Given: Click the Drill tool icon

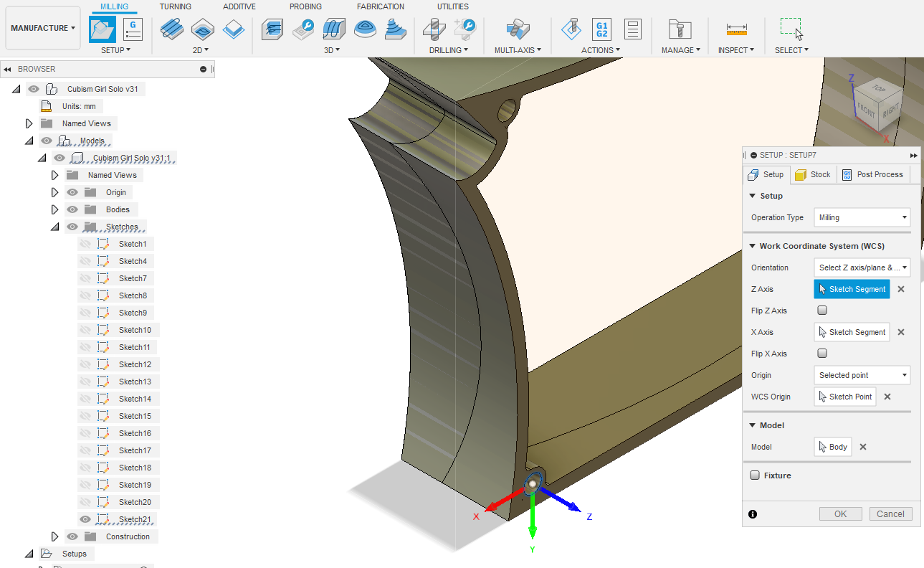Looking at the screenshot, I should (434, 29).
